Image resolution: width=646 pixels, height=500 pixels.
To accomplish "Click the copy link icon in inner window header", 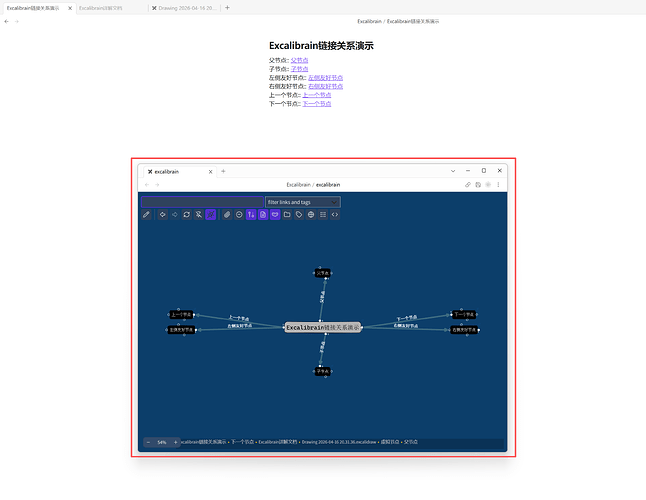I will (468, 184).
